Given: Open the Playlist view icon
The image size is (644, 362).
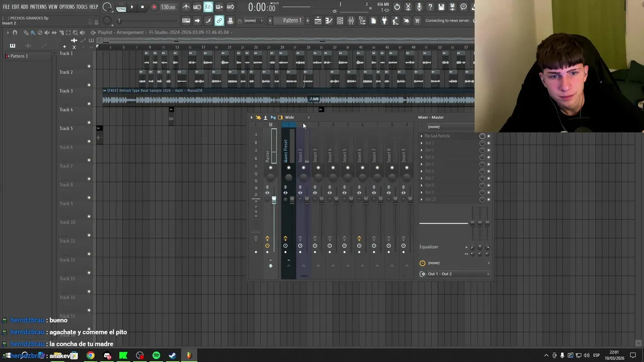Looking at the screenshot, I should pos(318,21).
